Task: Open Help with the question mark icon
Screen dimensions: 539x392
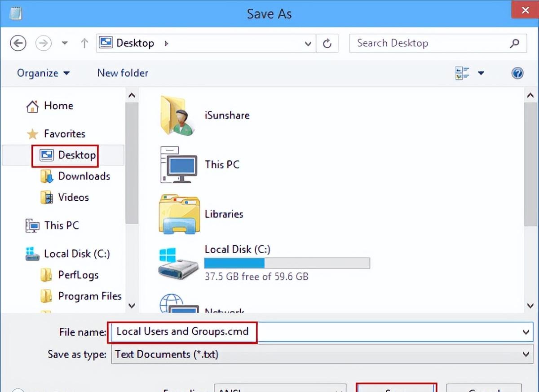Action: tap(517, 73)
